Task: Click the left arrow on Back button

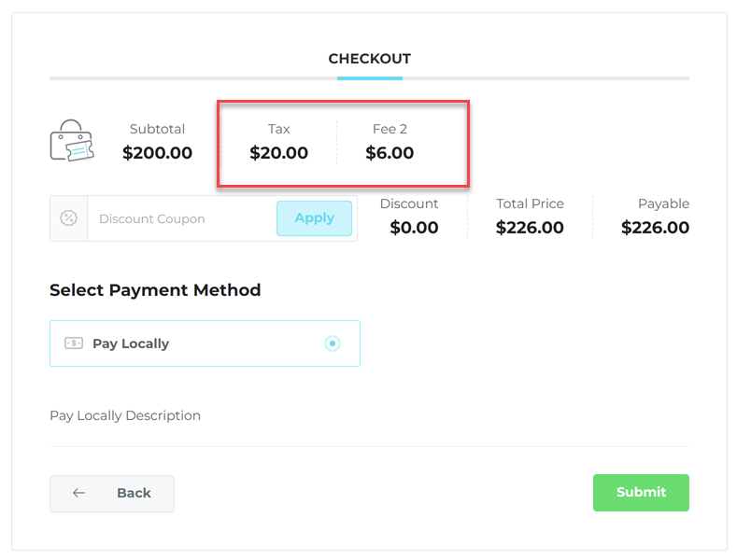Action: (79, 493)
